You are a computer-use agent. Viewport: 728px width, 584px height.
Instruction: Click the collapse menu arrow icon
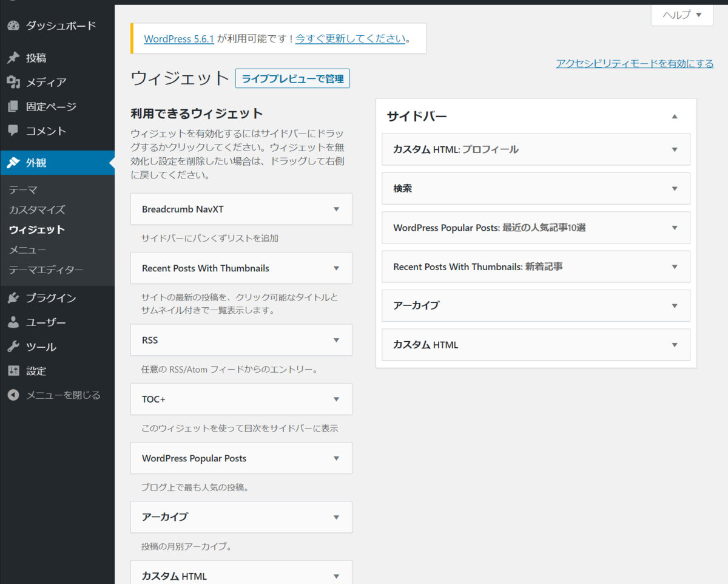13,395
